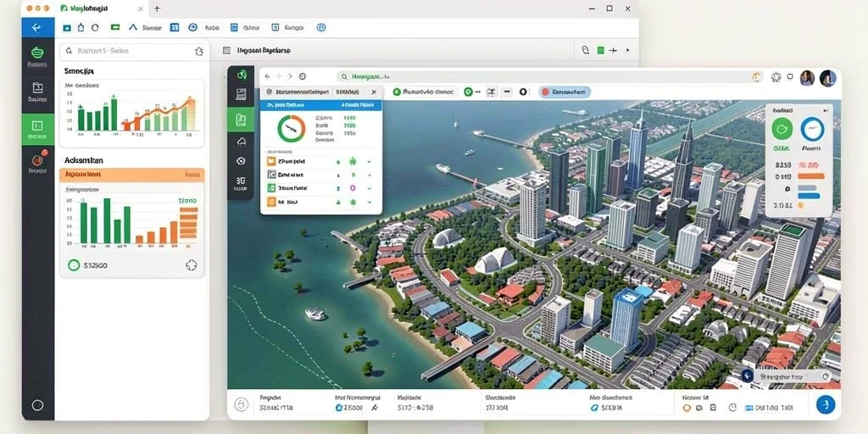Click the minus button in the map toolbar
The image size is (868, 434).
[x=507, y=92]
